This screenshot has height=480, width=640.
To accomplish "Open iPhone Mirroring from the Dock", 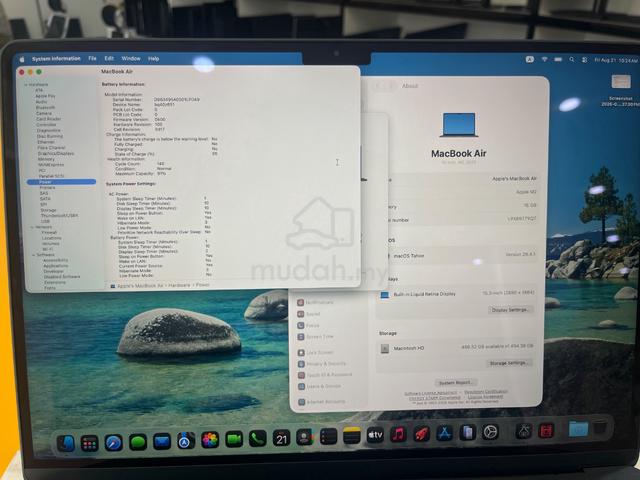I will [467, 433].
